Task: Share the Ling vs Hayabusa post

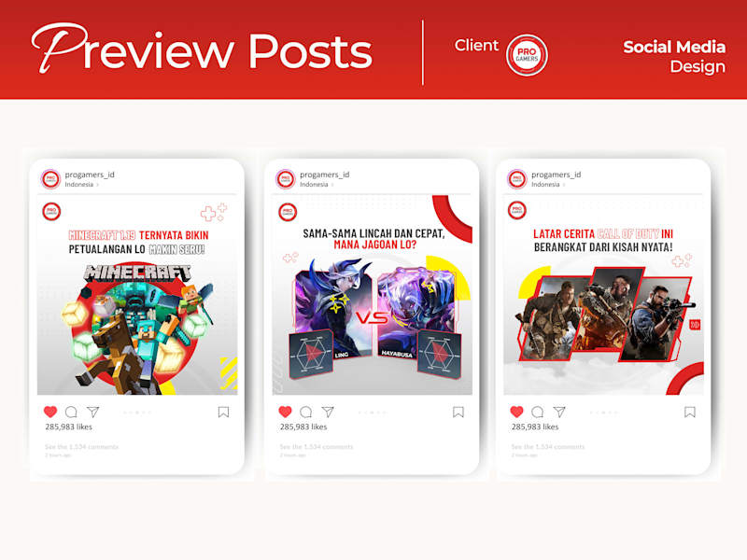Action: click(328, 412)
